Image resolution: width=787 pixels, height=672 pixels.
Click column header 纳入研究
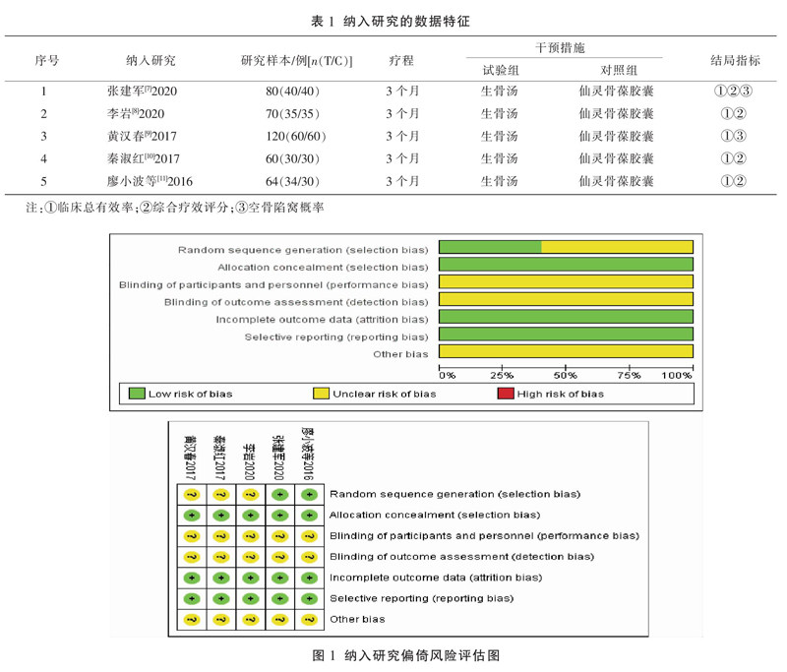pyautogui.click(x=151, y=61)
